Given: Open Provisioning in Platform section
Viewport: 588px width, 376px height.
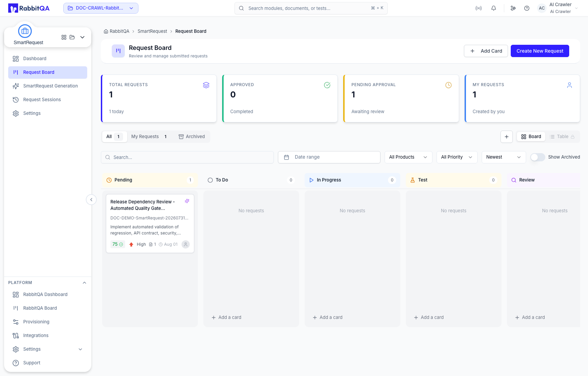Looking at the screenshot, I should click(x=48, y=322).
